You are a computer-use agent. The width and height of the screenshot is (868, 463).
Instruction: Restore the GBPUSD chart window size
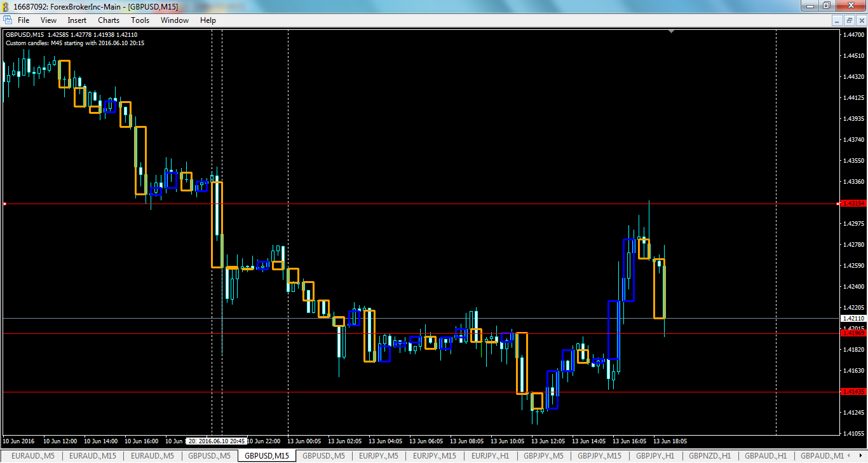(x=848, y=20)
